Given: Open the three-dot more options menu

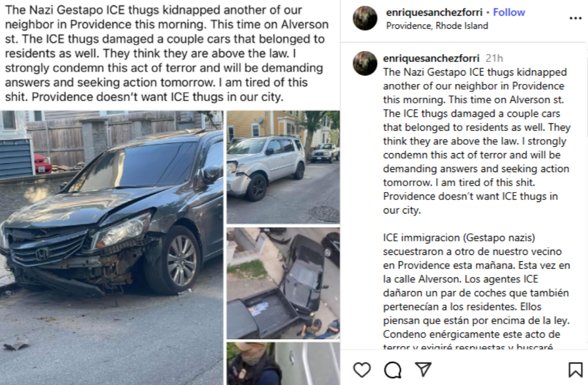Looking at the screenshot, I should pyautogui.click(x=575, y=18).
